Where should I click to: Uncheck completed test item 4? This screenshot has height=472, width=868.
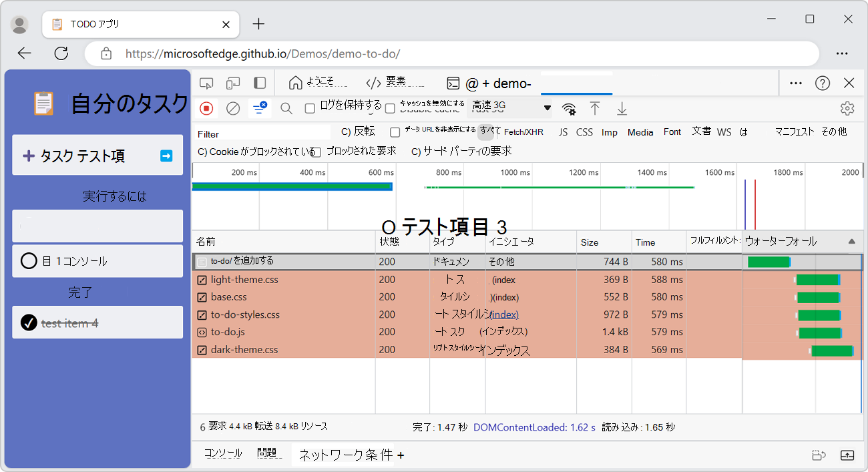[x=29, y=323]
